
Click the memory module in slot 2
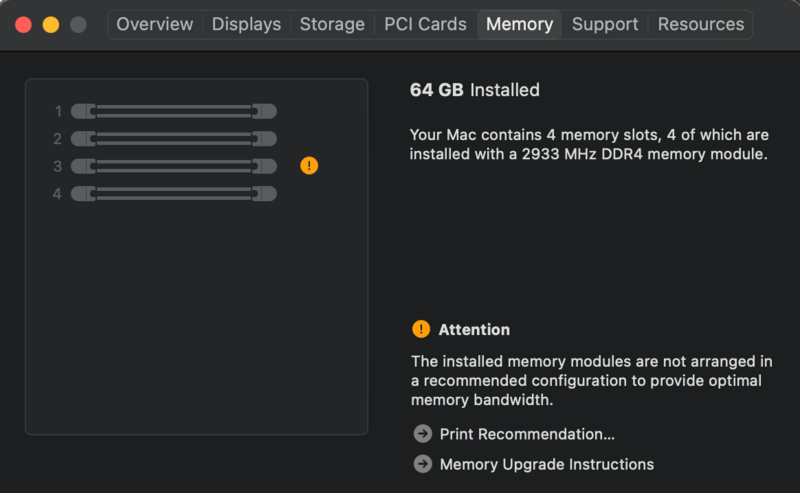[x=174, y=139]
